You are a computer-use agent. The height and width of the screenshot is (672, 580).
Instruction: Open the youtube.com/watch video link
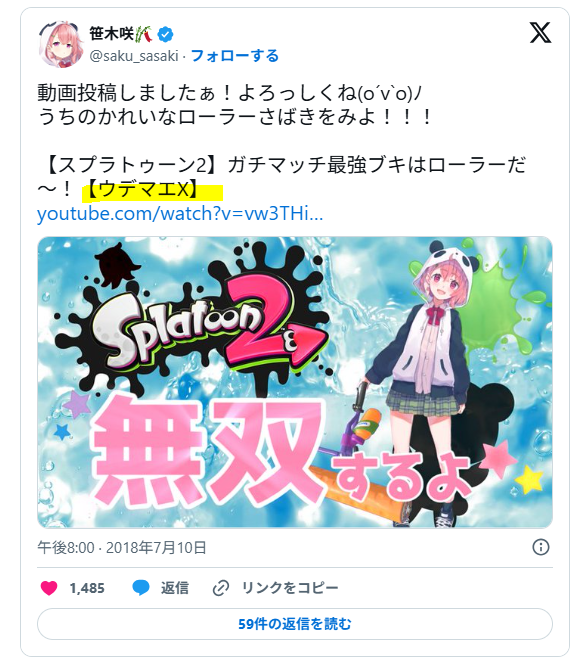tap(180, 213)
